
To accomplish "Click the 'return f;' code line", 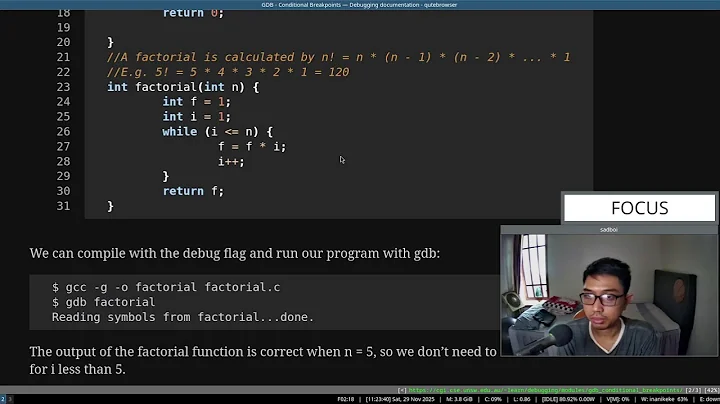I will point(193,191).
